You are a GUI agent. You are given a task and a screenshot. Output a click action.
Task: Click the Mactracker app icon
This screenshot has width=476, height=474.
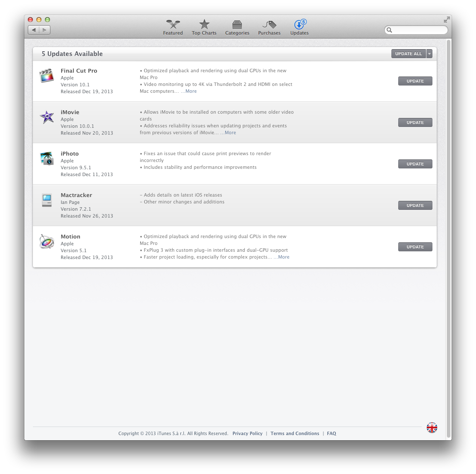pyautogui.click(x=47, y=200)
